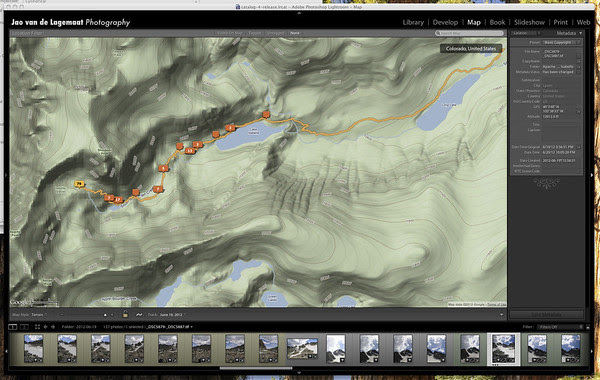Select the Map module tab

coord(474,22)
